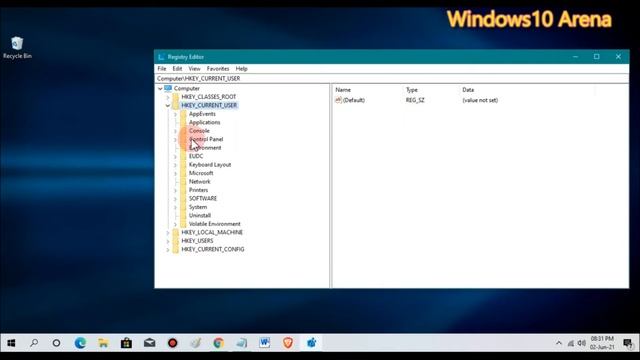Open Microsoft Edge from the taskbar

80,343
